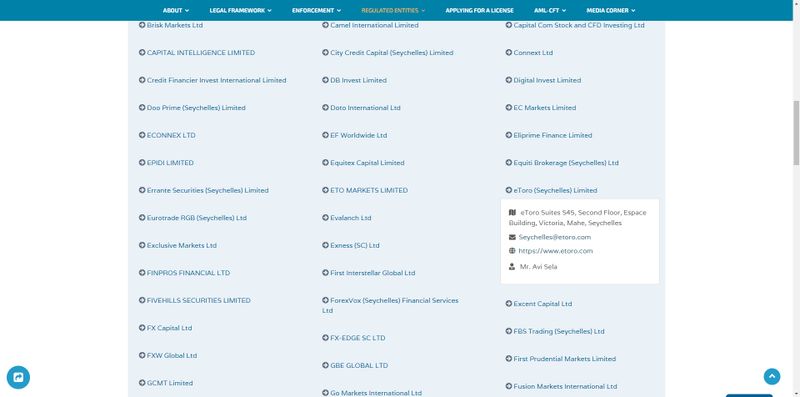The height and width of the screenshot is (397, 800).
Task: Click the arrow icon beside Equitex Capital Limited
Action: [326, 163]
